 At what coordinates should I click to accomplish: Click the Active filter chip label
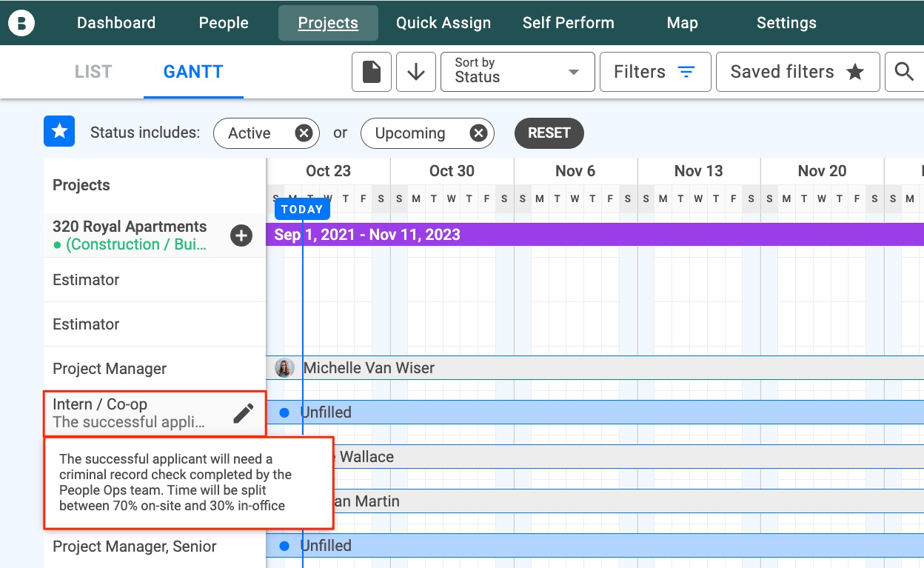pyautogui.click(x=250, y=133)
